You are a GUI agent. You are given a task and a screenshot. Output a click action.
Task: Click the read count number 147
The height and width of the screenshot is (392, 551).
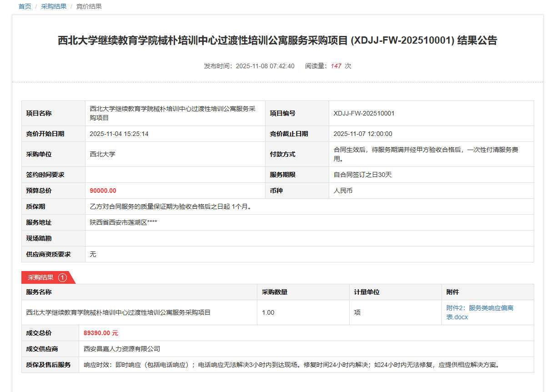tap(336, 66)
